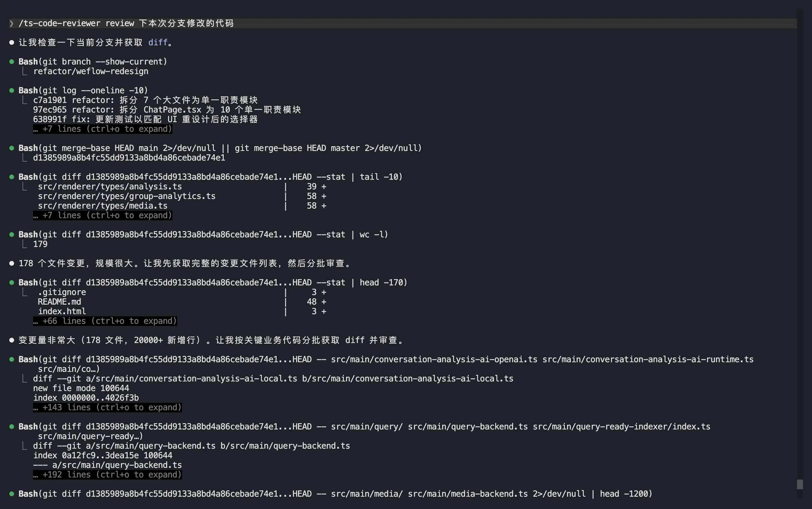The width and height of the screenshot is (812, 509).
Task: Click white bullet beside '178 个文件变更' message
Action: click(x=12, y=263)
